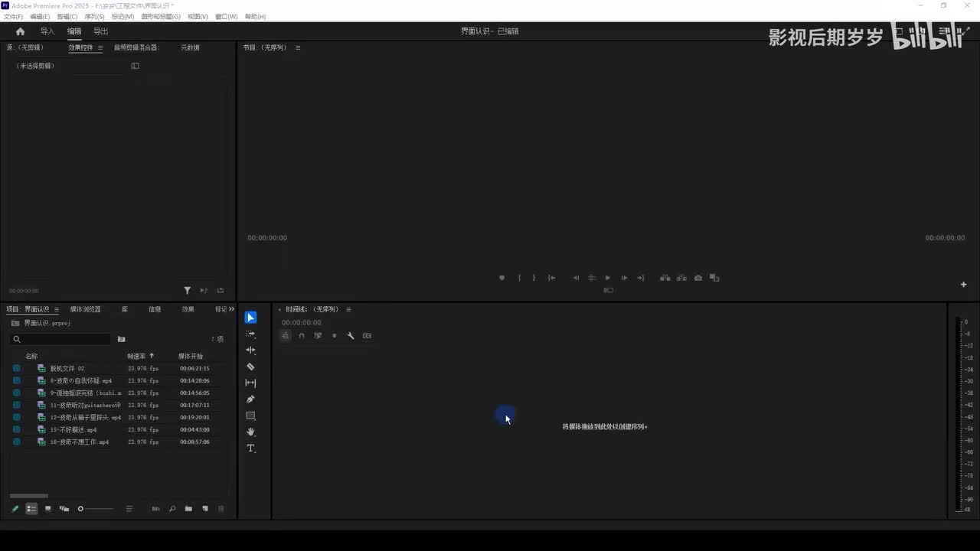Screen dimensions: 980x551
Task: Open the timeline settings wrench
Action: pyautogui.click(x=351, y=335)
